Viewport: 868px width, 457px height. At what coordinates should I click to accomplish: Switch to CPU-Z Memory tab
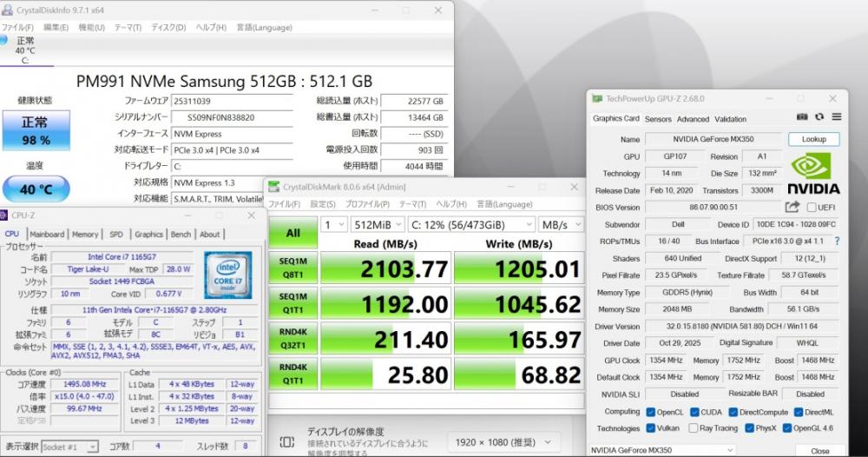[85, 235]
